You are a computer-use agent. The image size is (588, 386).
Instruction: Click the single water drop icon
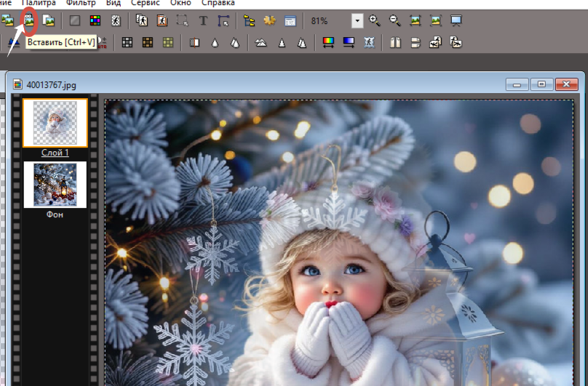[215, 43]
